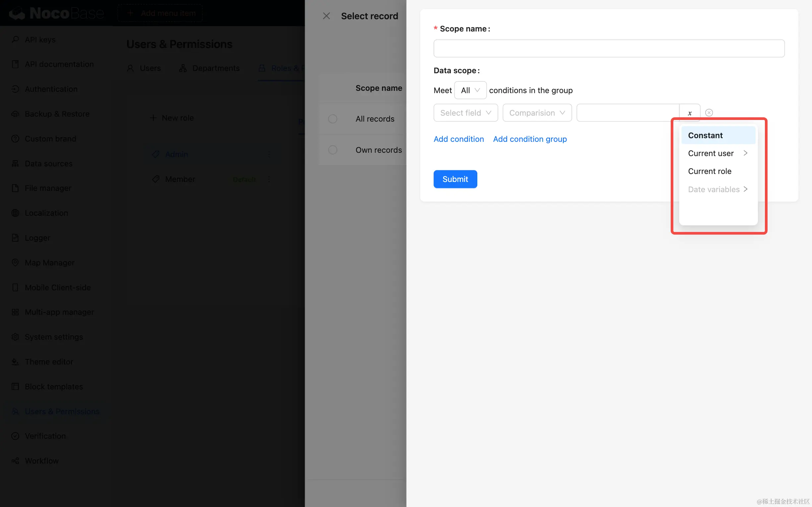The width and height of the screenshot is (812, 507).
Task: Choose Current role menu option
Action: [x=710, y=171]
